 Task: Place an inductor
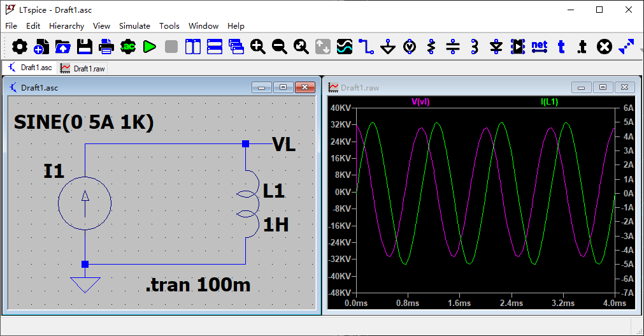(x=475, y=47)
